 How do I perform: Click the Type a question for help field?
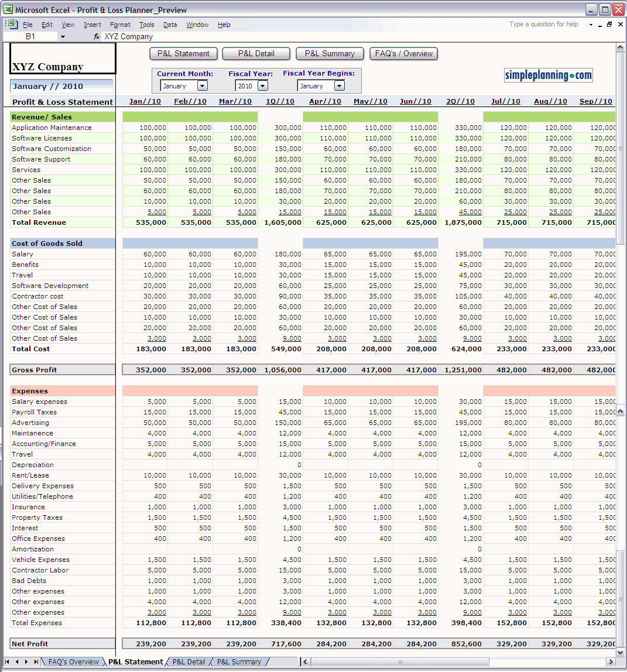544,25
